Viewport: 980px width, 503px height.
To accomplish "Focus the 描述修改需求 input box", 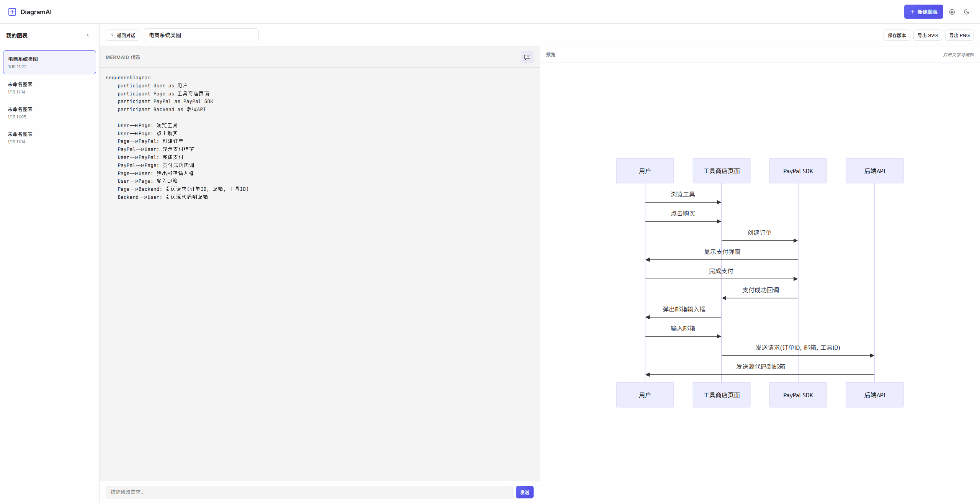I will point(309,492).
